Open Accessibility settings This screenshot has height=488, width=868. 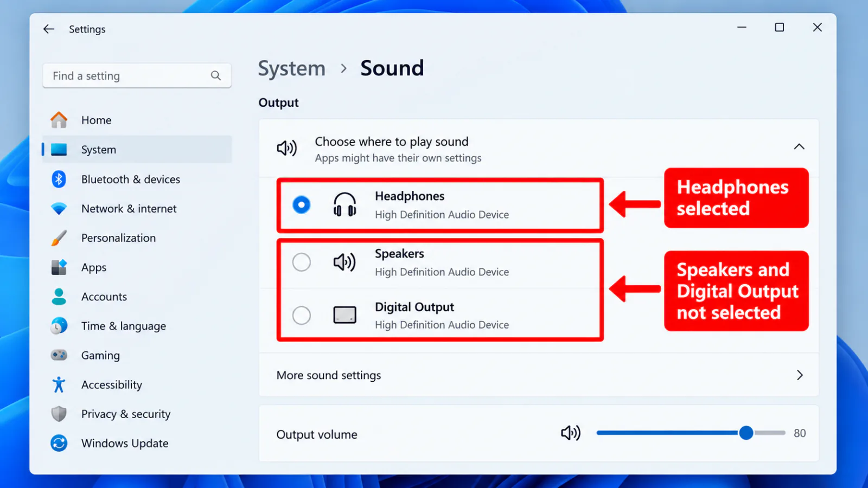coord(137,384)
